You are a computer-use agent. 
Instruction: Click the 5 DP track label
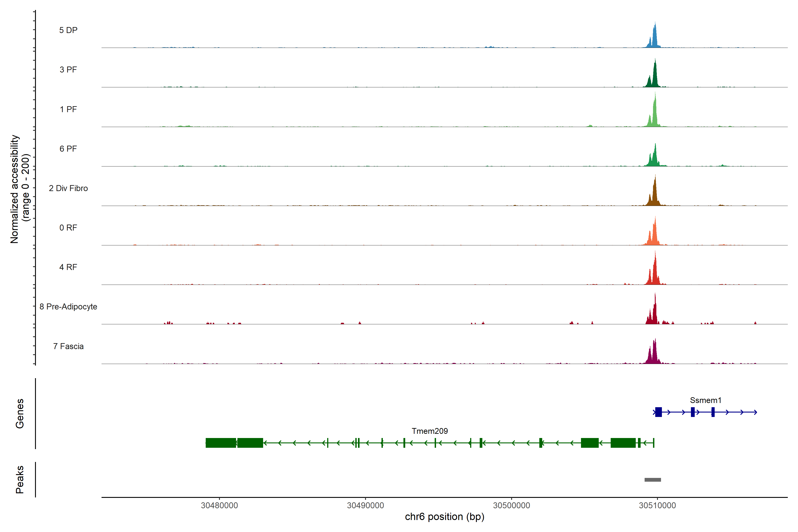[x=68, y=30]
